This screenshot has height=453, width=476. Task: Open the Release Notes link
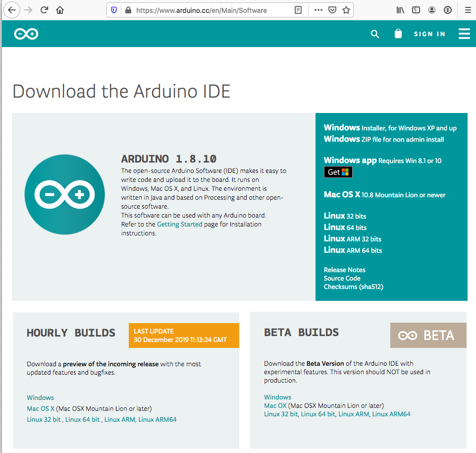[345, 270]
